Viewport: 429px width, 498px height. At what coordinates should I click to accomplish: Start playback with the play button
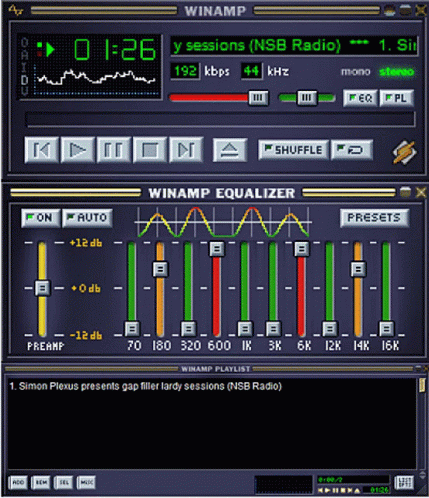78,150
